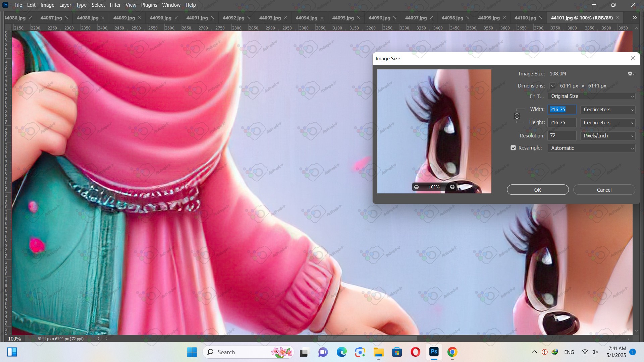Screen dimensions: 644x362
Task: Open File Explorer from the taskbar
Action: click(379, 352)
